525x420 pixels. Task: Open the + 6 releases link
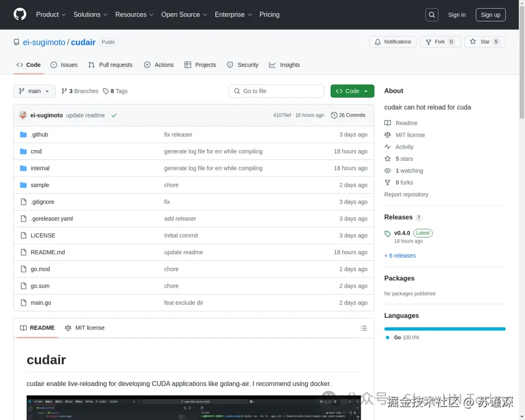pos(400,256)
